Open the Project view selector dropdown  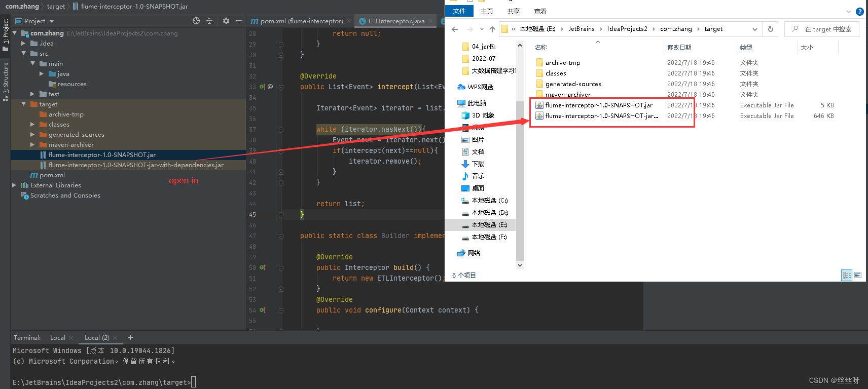point(52,21)
